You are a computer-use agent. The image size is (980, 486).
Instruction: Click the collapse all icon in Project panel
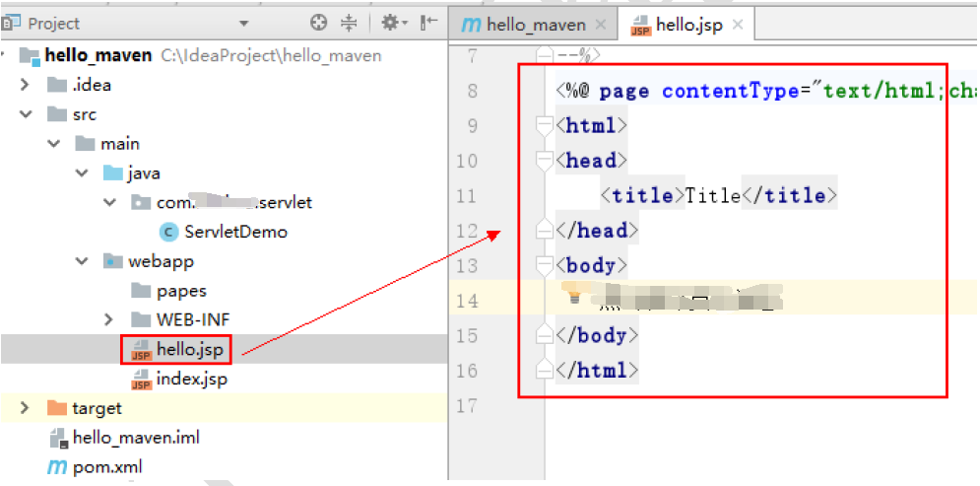(348, 23)
